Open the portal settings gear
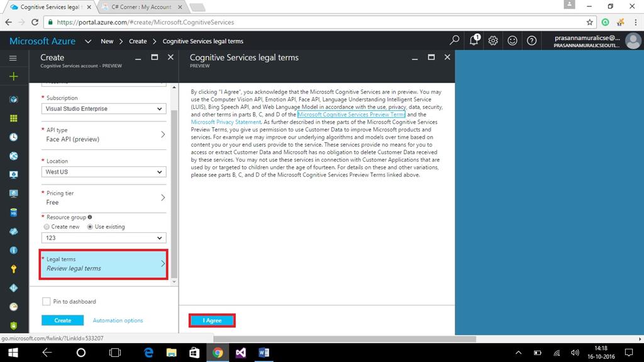Viewport: 644px width, 362px height. 493,40
